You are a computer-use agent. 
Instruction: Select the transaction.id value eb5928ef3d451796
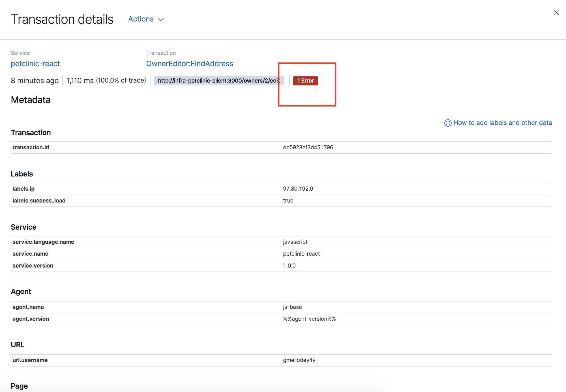[x=308, y=147]
